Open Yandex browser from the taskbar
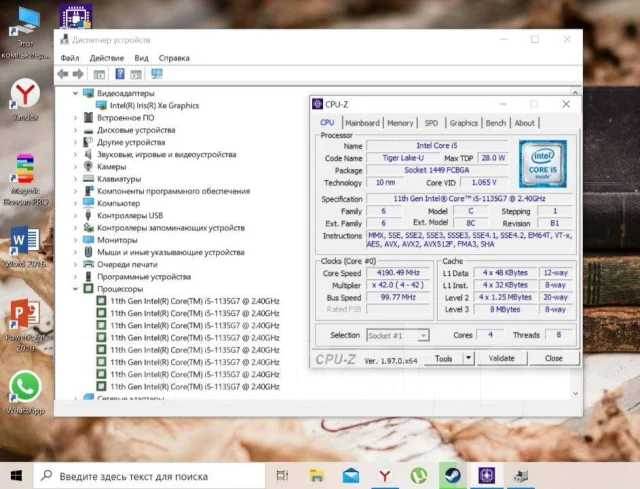640x489 pixels. click(x=384, y=476)
